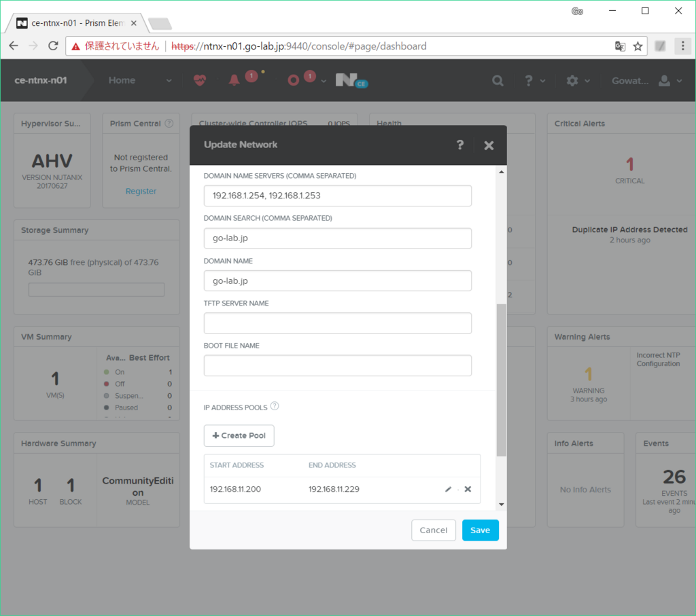Screen dimensions: 696x616
Task: Click the Nutanix CE logo icon
Action: pyautogui.click(x=351, y=80)
